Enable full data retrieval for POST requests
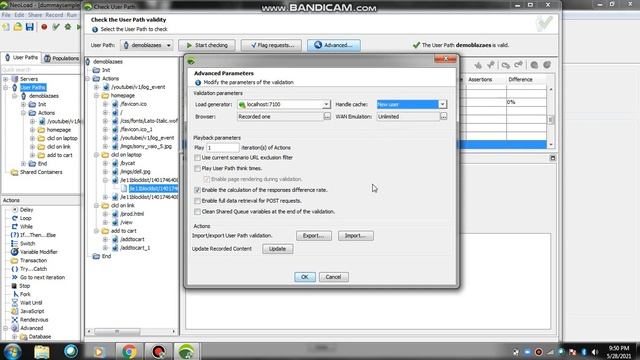640x360 pixels. (198, 201)
